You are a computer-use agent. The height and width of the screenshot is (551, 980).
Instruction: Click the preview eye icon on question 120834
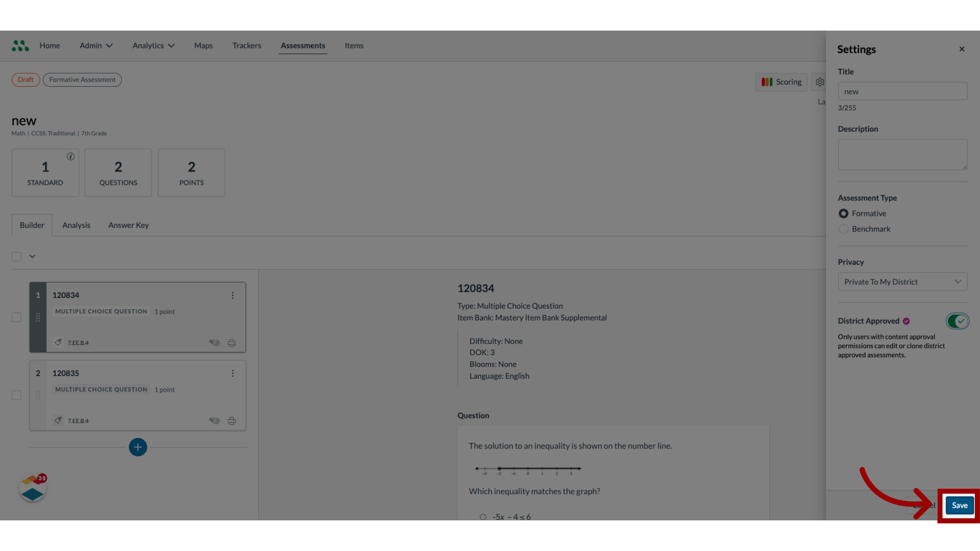click(215, 343)
